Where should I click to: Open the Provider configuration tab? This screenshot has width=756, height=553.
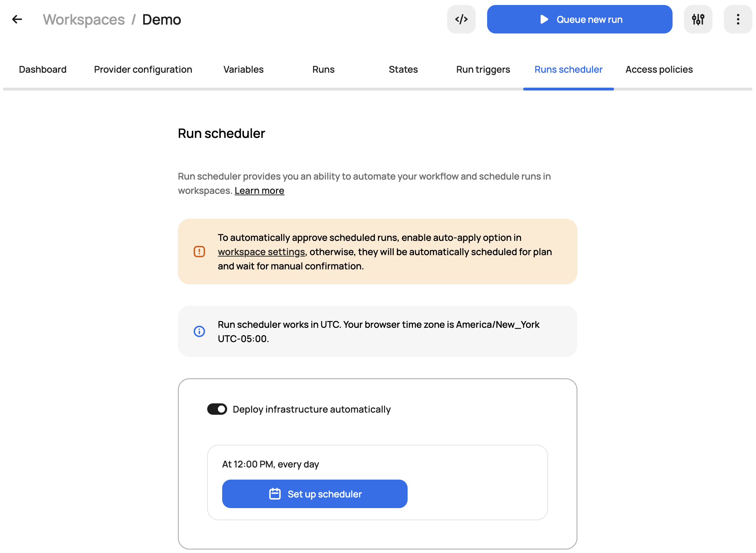[143, 69]
